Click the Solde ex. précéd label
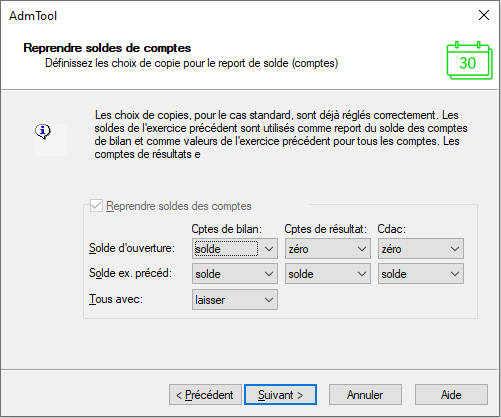The image size is (501, 418). [130, 273]
